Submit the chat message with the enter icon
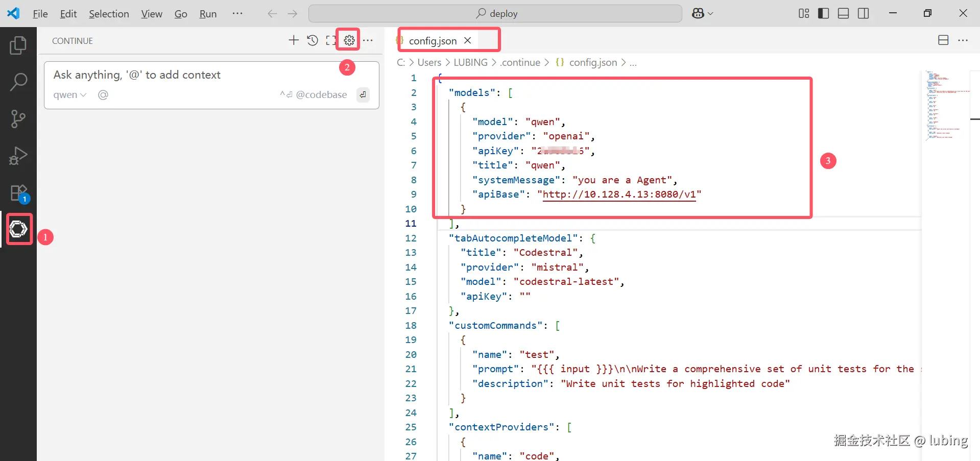 (x=363, y=95)
